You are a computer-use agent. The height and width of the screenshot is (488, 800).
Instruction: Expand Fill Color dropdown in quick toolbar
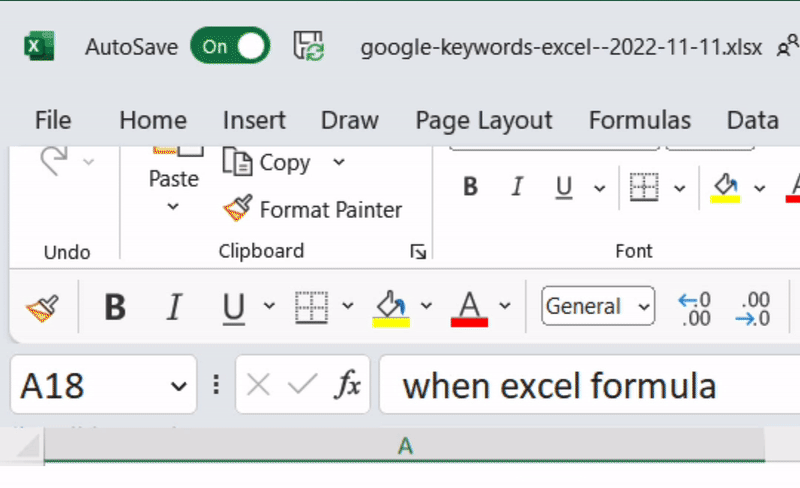pos(426,306)
